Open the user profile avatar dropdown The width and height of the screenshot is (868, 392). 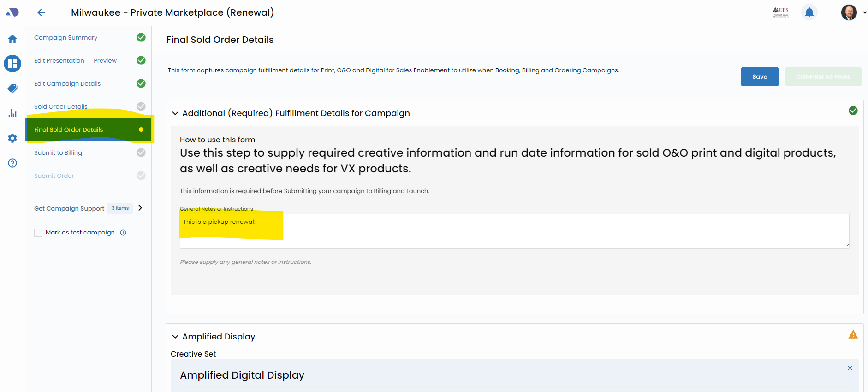(x=853, y=12)
